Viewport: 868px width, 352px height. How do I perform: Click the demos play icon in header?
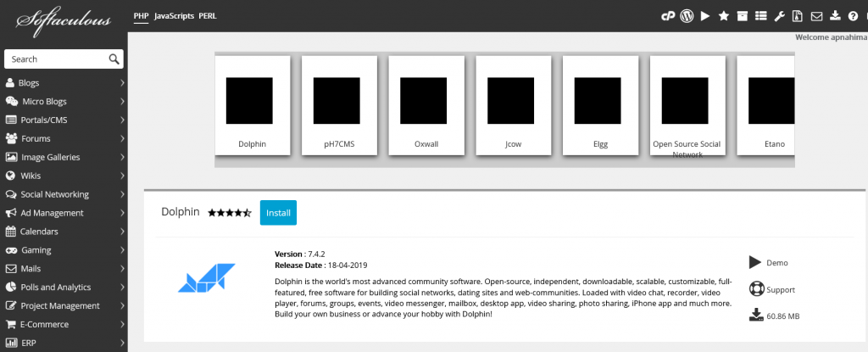coord(704,16)
